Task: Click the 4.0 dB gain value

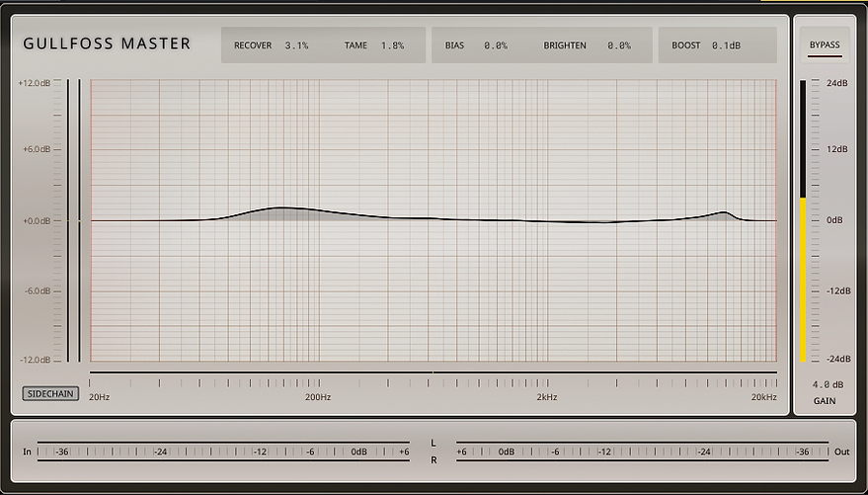Action: (829, 384)
